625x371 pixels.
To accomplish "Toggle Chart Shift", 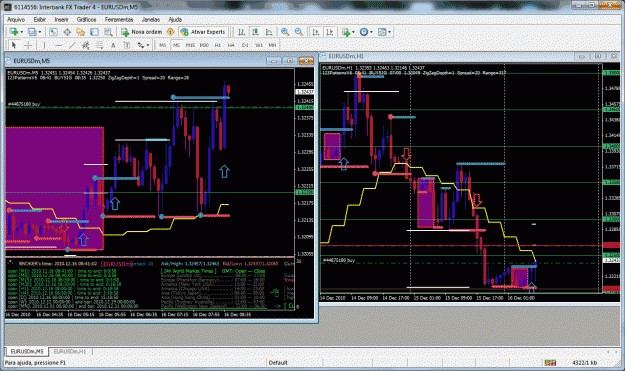I will pyautogui.click(x=330, y=32).
